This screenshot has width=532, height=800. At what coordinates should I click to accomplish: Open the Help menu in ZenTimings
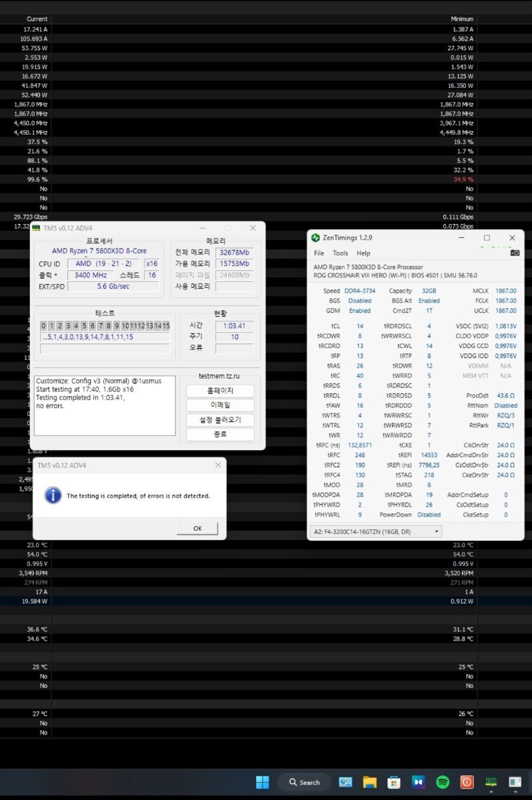tap(363, 253)
